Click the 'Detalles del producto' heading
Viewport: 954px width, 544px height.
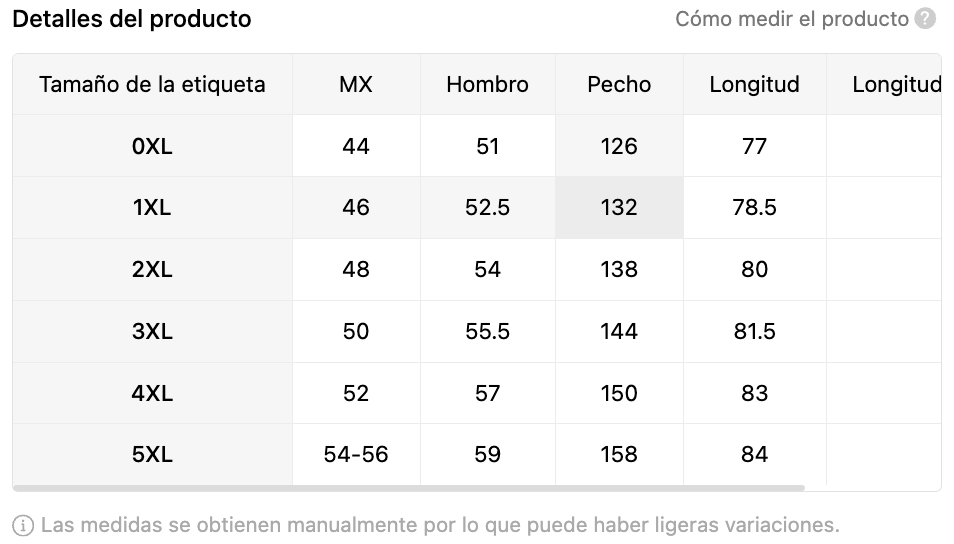[x=131, y=19]
